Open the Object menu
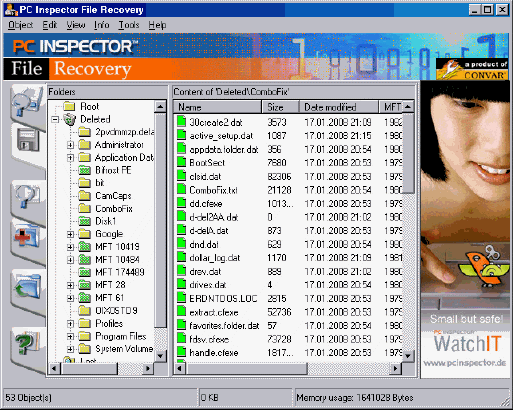 coord(20,25)
